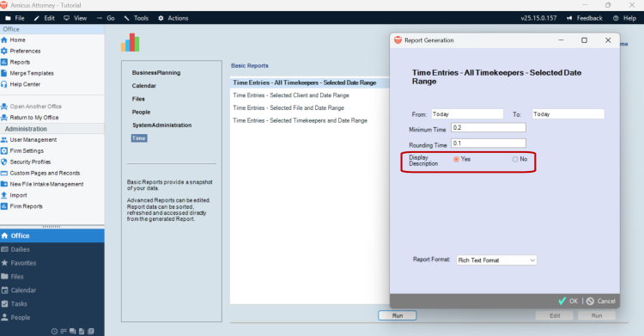Click the single document icon in bottom strip
Image resolution: width=644 pixels, height=336 pixels.
[82, 331]
